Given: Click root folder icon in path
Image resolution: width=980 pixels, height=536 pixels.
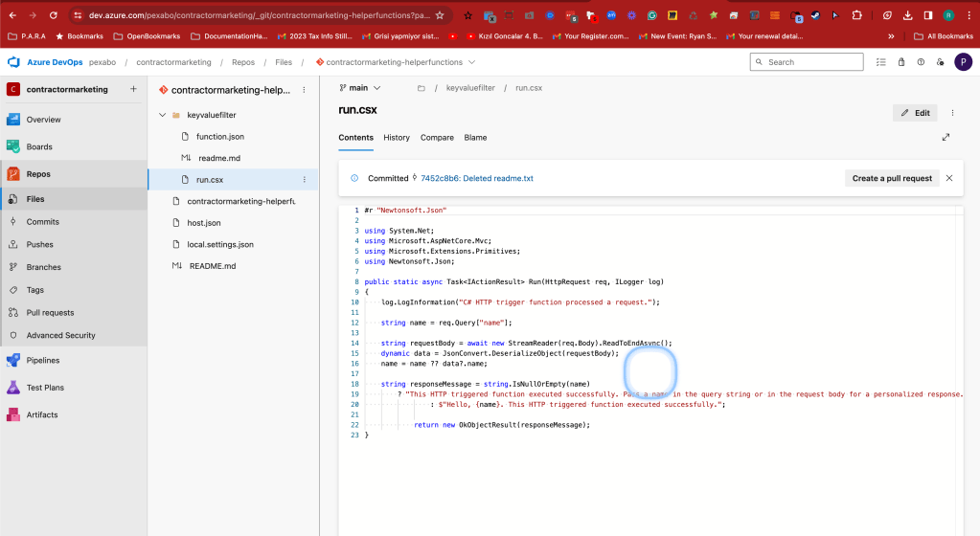Looking at the screenshot, I should tap(422, 88).
